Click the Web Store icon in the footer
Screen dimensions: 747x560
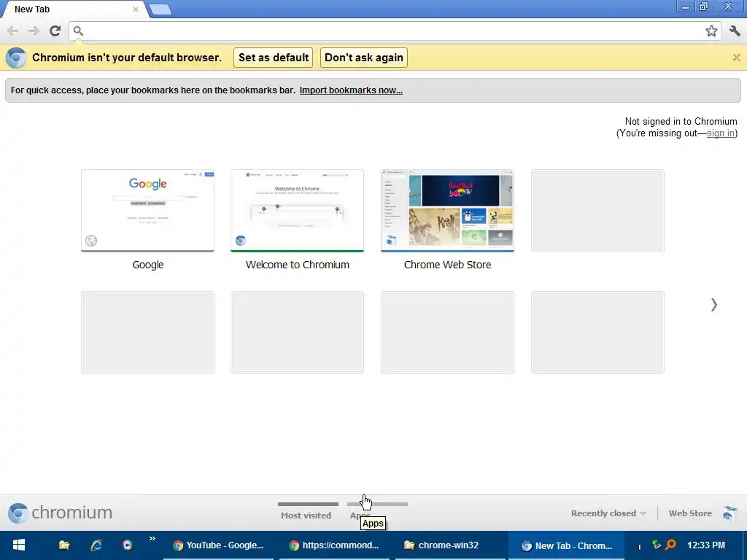click(729, 513)
